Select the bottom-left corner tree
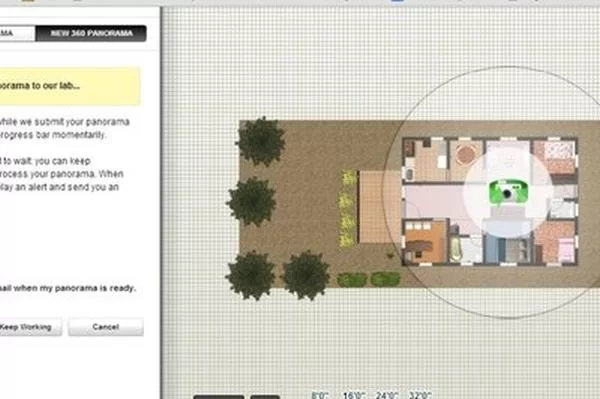Screen dimensions: 600x399 (x=251, y=275)
